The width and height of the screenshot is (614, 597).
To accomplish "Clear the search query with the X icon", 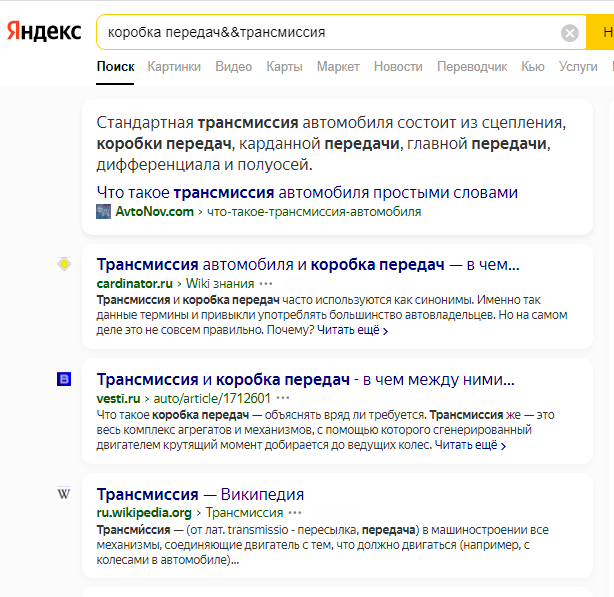I will coord(570,33).
